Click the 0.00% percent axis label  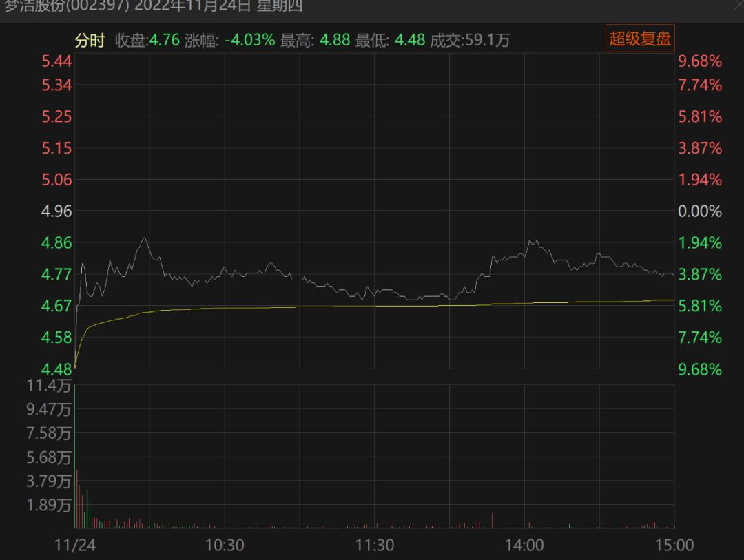700,211
